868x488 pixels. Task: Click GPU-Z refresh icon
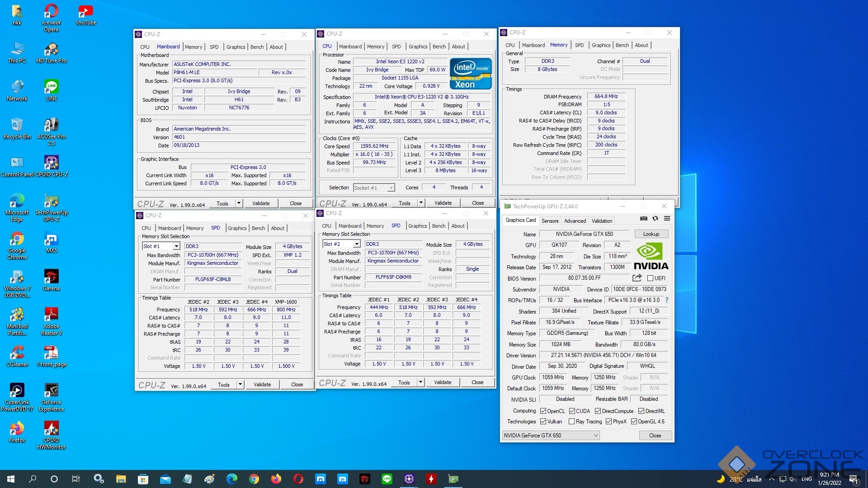click(x=655, y=219)
